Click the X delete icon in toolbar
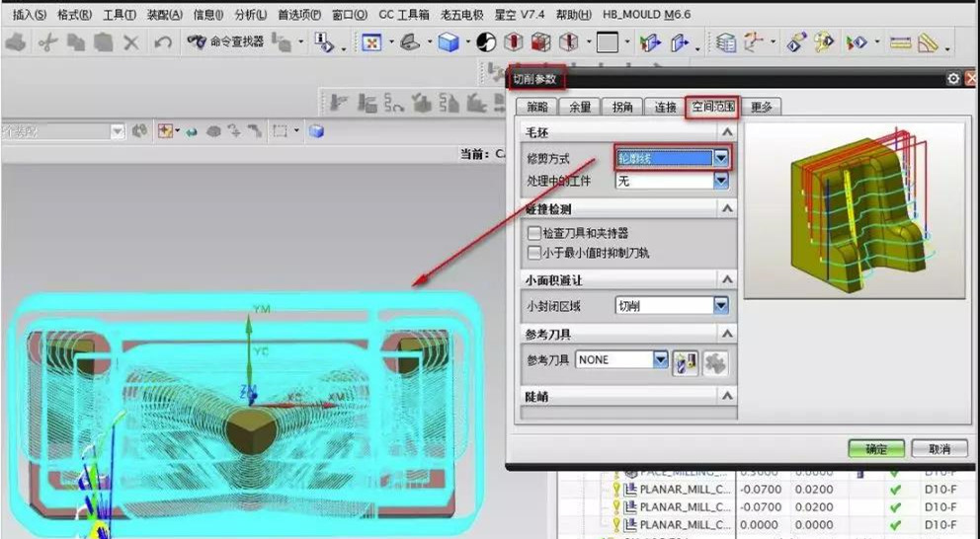This screenshot has width=980, height=539. coord(131,42)
